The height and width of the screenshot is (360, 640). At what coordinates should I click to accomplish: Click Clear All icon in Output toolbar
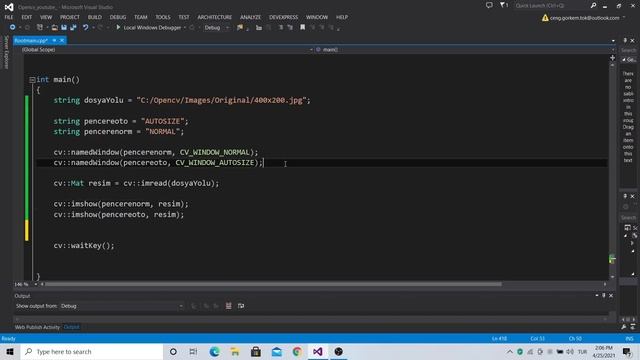pyautogui.click(x=229, y=306)
